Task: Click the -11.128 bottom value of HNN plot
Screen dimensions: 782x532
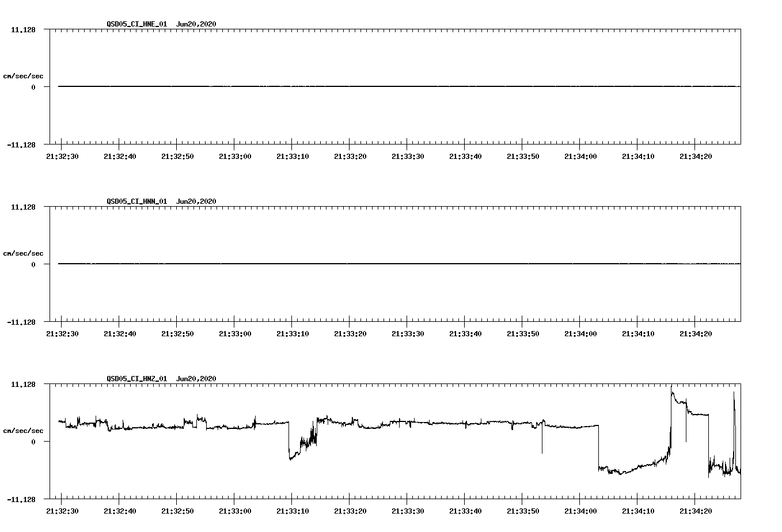Action: [21, 322]
